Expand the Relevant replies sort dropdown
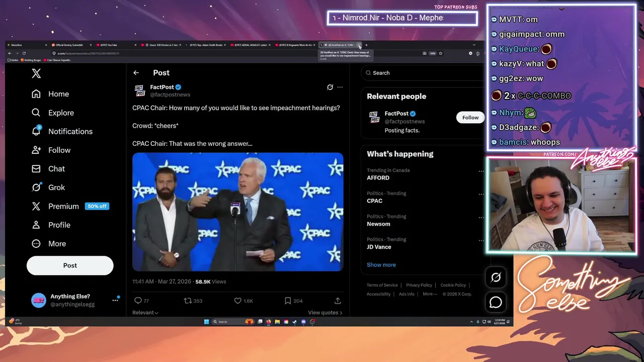The height and width of the screenshot is (362, 644). (145, 313)
